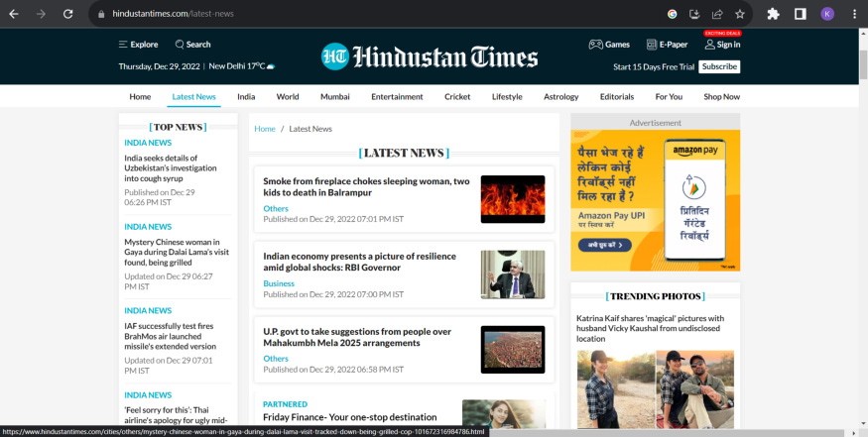Click the Mahakumbh aerial view thumbnail
This screenshot has height=437, width=868.
513,350
